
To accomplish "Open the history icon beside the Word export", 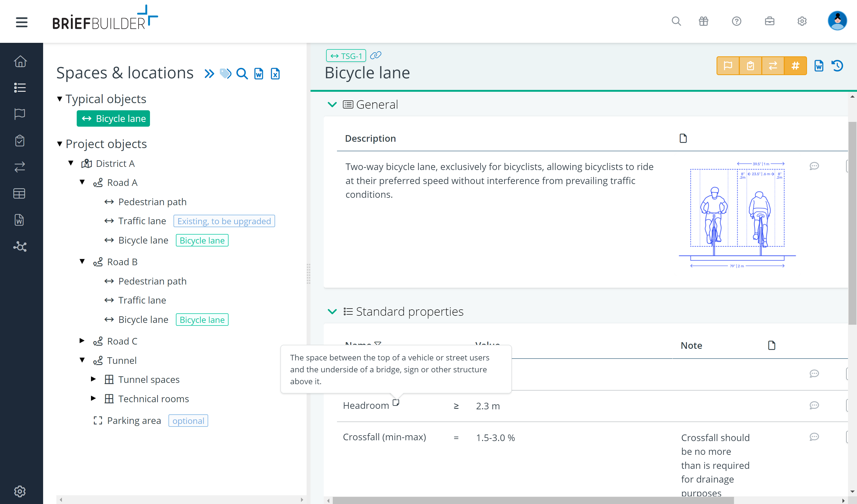I will pyautogui.click(x=837, y=66).
